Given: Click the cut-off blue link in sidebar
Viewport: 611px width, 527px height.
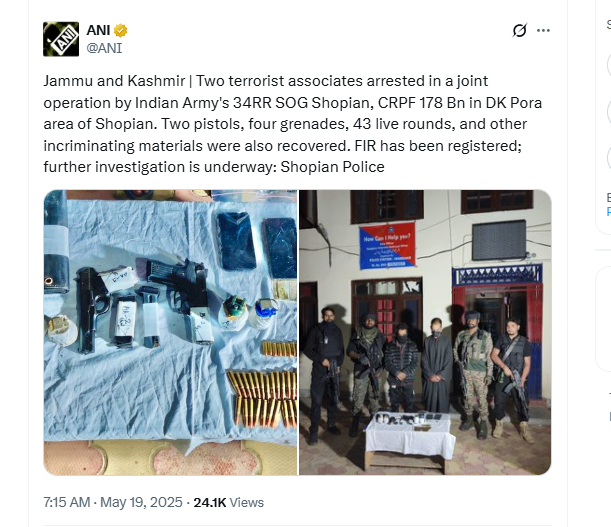Looking at the screenshot, I should click(x=608, y=212).
